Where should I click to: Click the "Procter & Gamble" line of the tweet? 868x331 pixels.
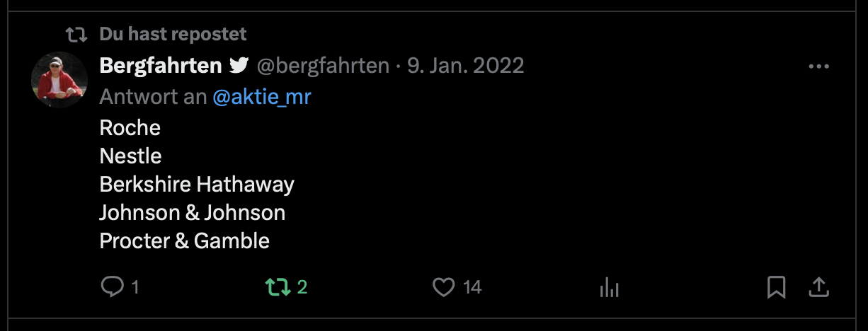click(x=185, y=241)
